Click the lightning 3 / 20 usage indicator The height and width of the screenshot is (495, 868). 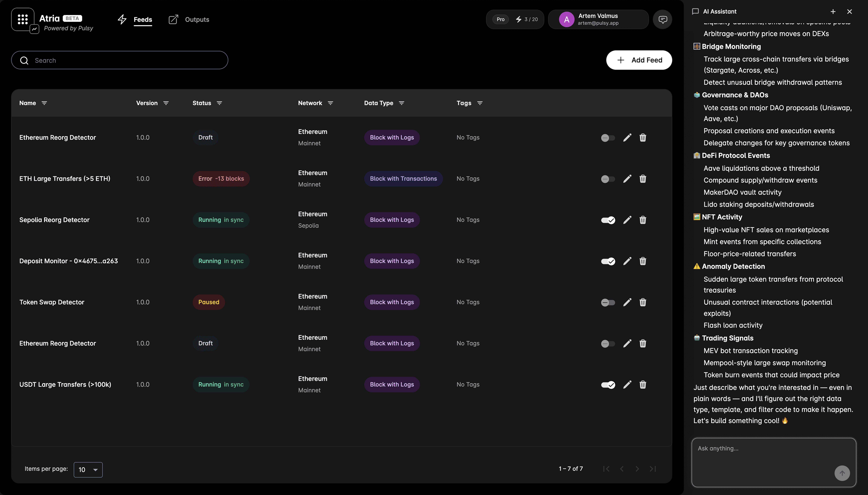527,19
